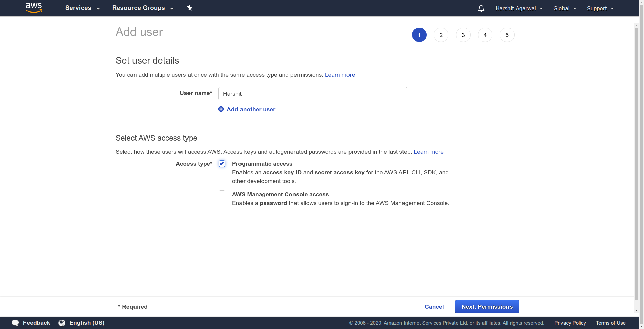Click the AWS logo home icon

click(x=34, y=8)
